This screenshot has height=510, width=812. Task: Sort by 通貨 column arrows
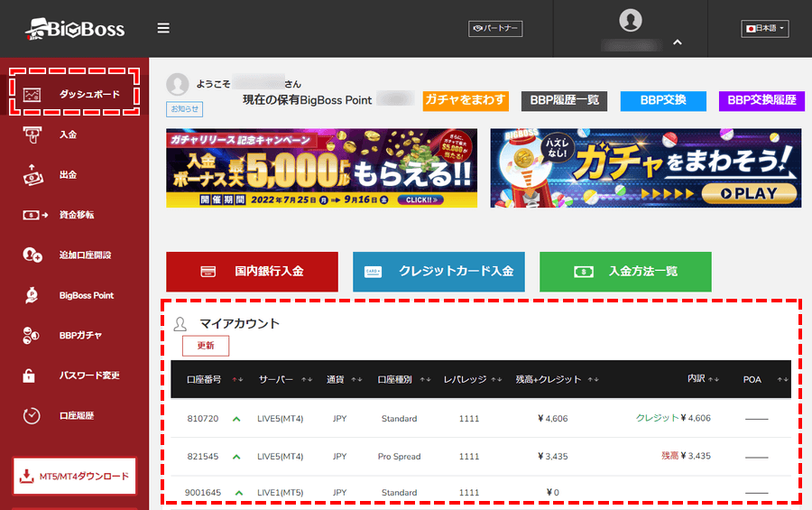[x=356, y=380]
